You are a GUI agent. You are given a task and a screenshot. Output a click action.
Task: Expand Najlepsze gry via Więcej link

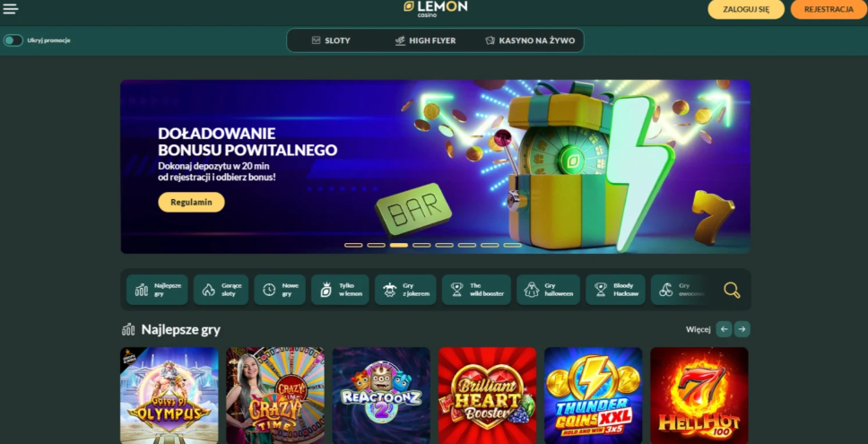(698, 329)
